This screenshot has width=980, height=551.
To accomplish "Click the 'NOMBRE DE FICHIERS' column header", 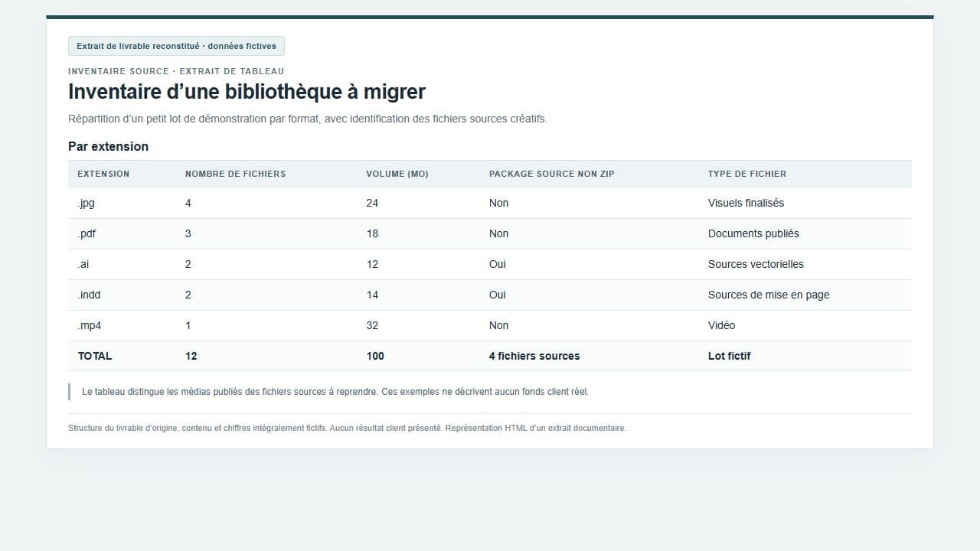I will tap(235, 174).
